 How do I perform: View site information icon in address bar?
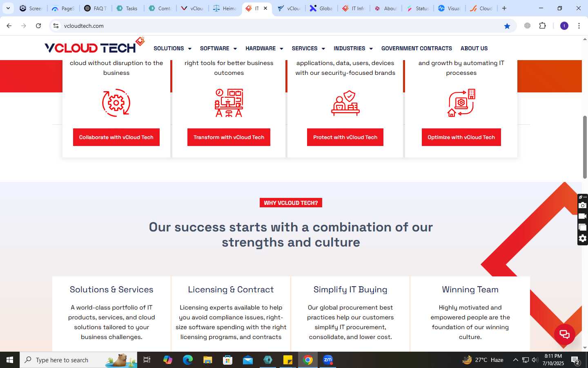click(x=56, y=26)
